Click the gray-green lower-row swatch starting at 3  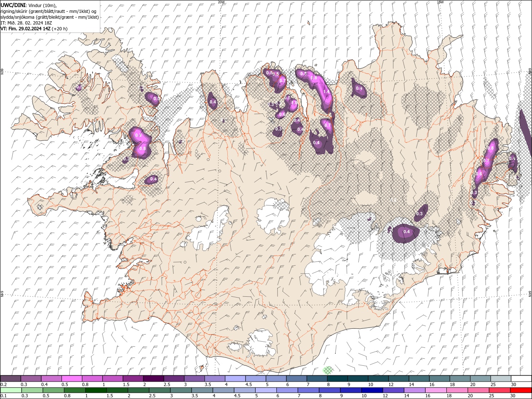point(180,390)
